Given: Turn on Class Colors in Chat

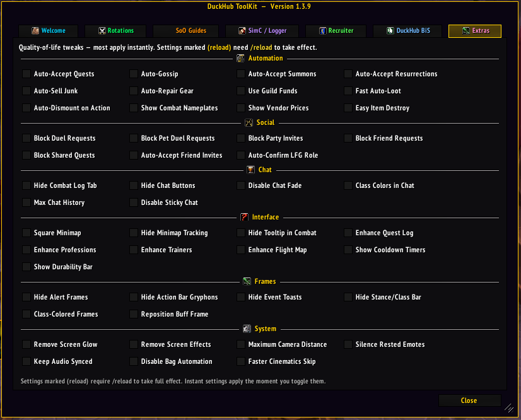Looking at the screenshot, I should pos(348,185).
